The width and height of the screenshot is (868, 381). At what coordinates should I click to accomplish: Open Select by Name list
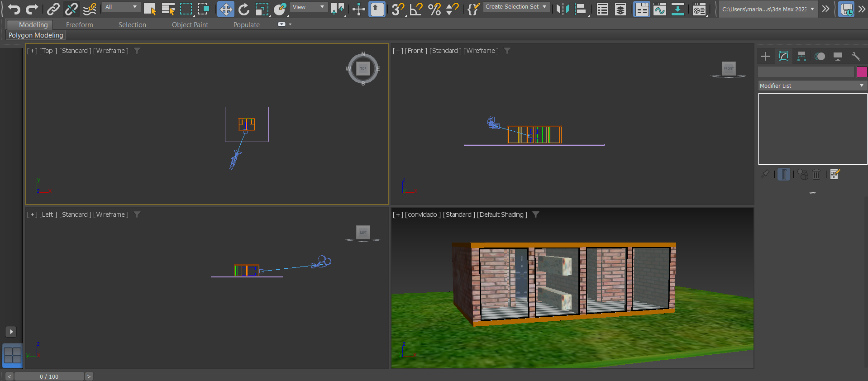[168, 9]
